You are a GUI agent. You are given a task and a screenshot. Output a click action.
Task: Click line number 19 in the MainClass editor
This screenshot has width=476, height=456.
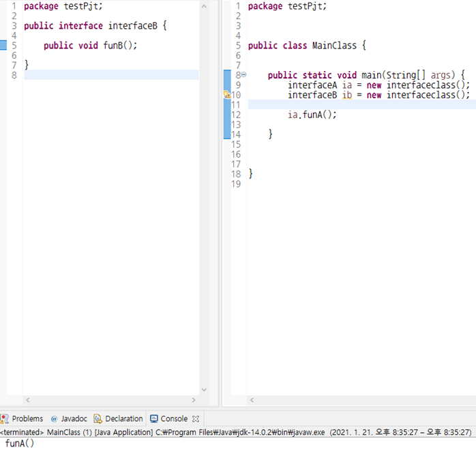(236, 184)
